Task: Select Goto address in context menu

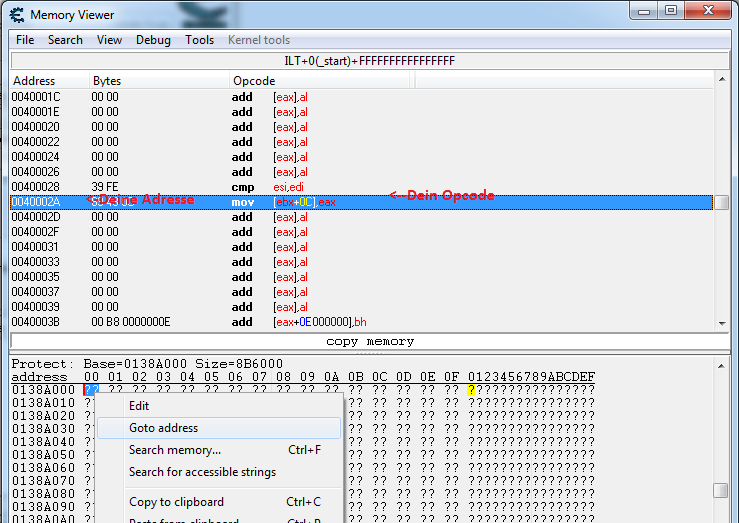Action: tap(163, 428)
